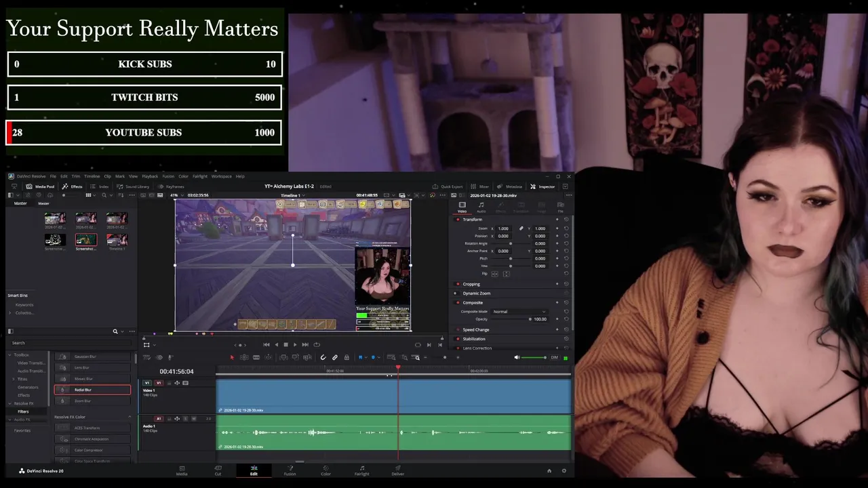Collapse the Toolbox tree node
The width and height of the screenshot is (868, 488).
click(x=10, y=354)
